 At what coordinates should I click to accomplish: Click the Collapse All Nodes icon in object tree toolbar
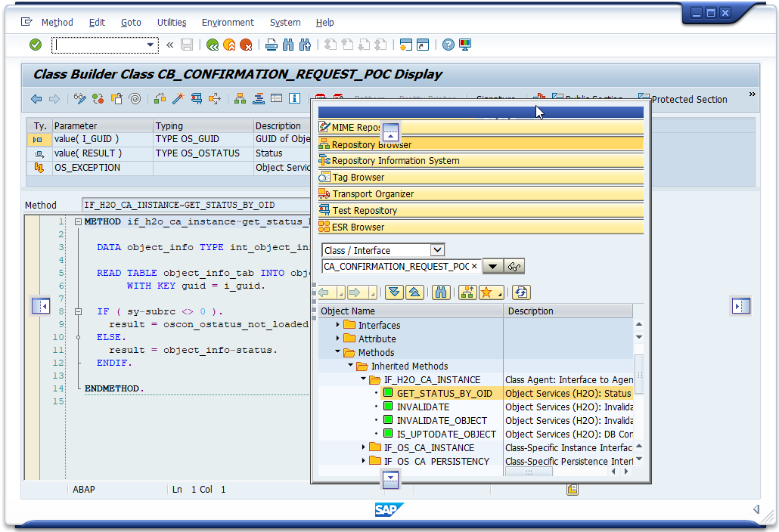414,292
